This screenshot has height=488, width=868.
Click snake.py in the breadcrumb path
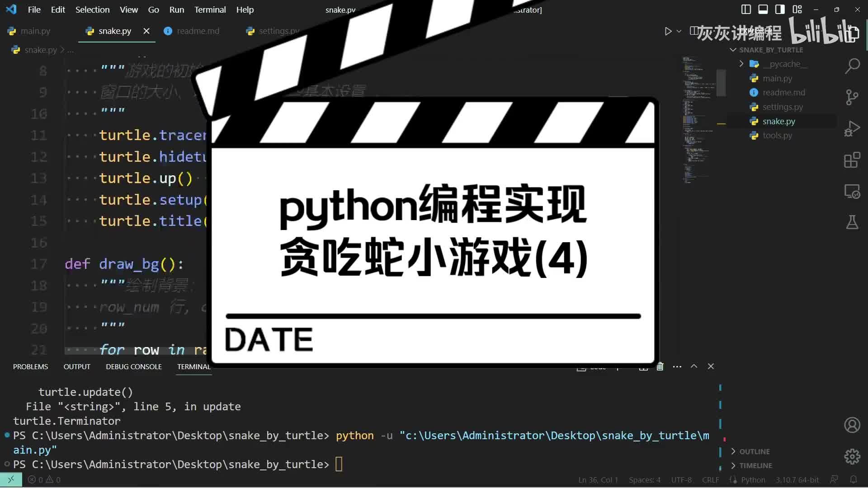[41, 50]
